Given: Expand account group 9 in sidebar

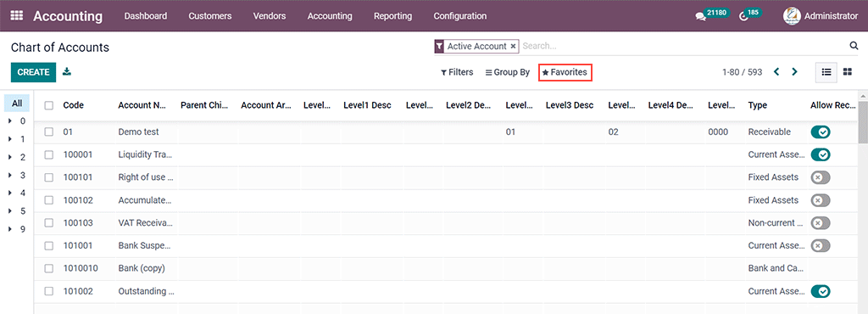Looking at the screenshot, I should coord(10,229).
